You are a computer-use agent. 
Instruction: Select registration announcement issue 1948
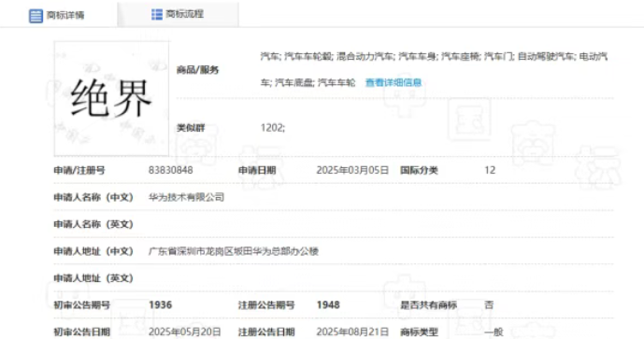328,305
